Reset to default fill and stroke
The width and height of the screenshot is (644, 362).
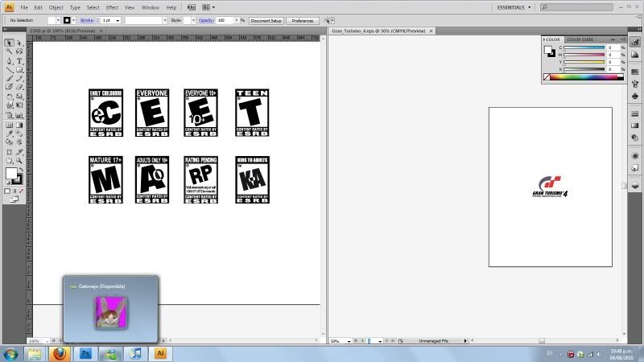[x=8, y=183]
